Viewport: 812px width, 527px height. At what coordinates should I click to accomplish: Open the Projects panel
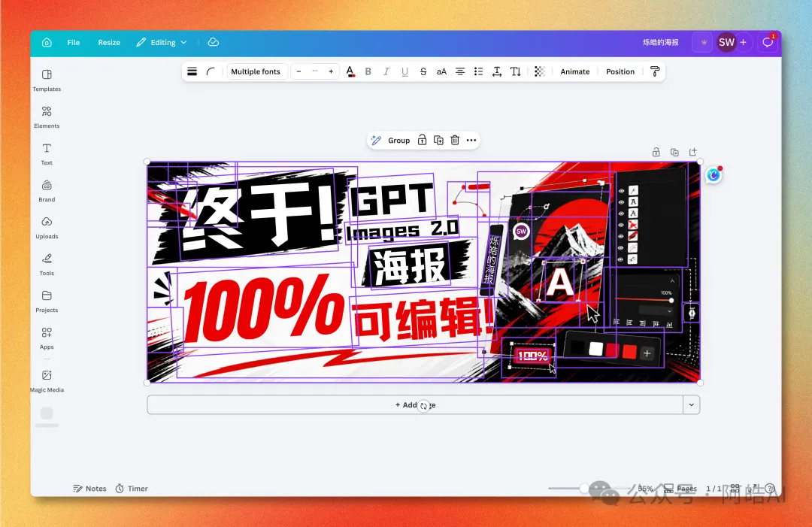[47, 301]
